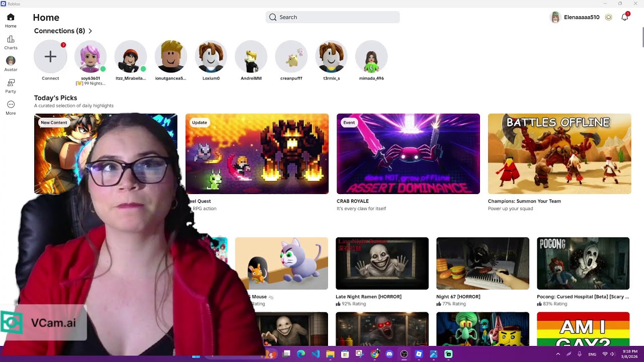Open ionutgancea5's avatar
Screen dimensions: 644x362
171,57
